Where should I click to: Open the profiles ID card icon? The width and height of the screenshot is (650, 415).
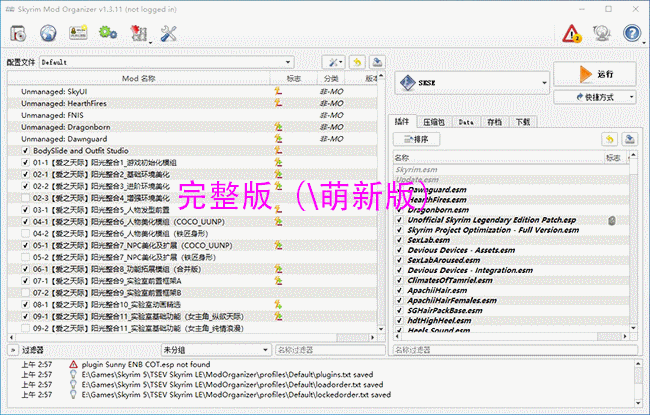tap(78, 33)
